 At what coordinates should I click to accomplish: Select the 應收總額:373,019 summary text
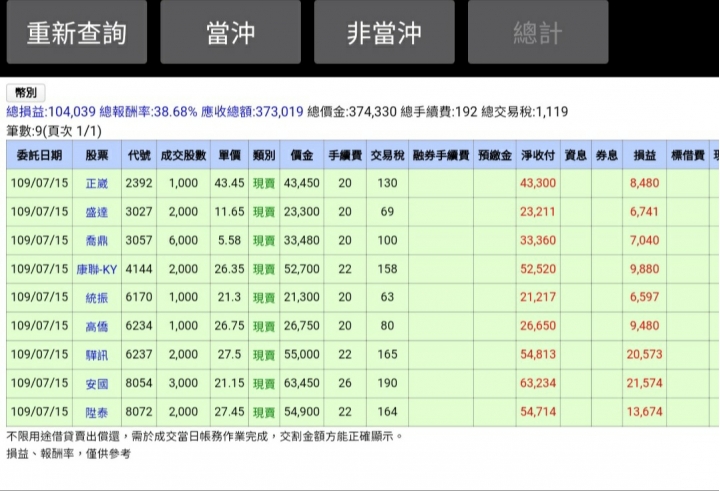pos(252,112)
